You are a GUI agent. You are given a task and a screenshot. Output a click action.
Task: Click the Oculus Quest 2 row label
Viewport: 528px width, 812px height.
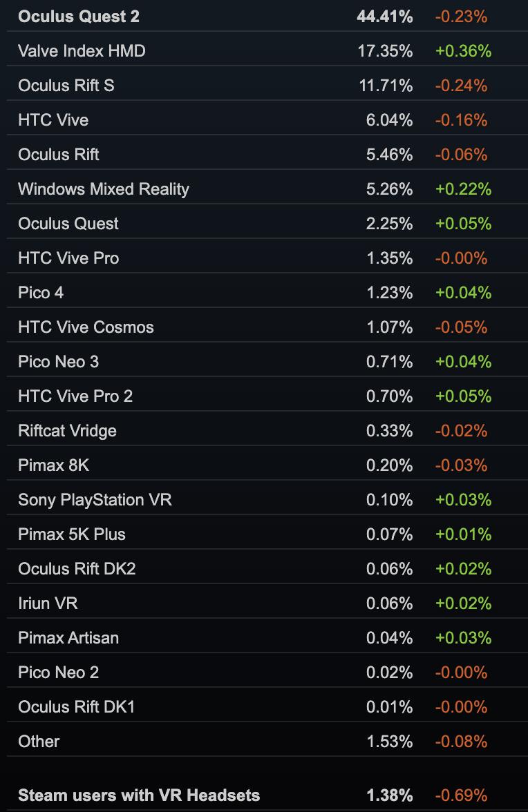coord(79,17)
